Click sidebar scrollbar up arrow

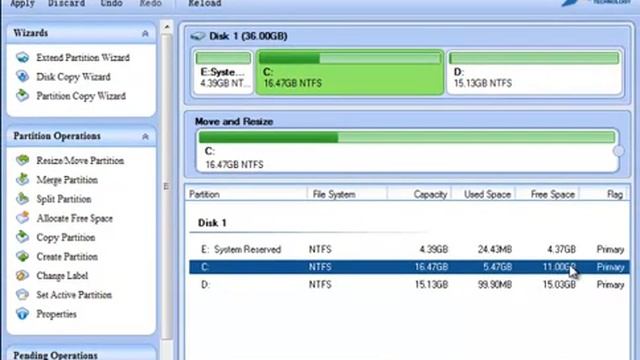tap(167, 27)
